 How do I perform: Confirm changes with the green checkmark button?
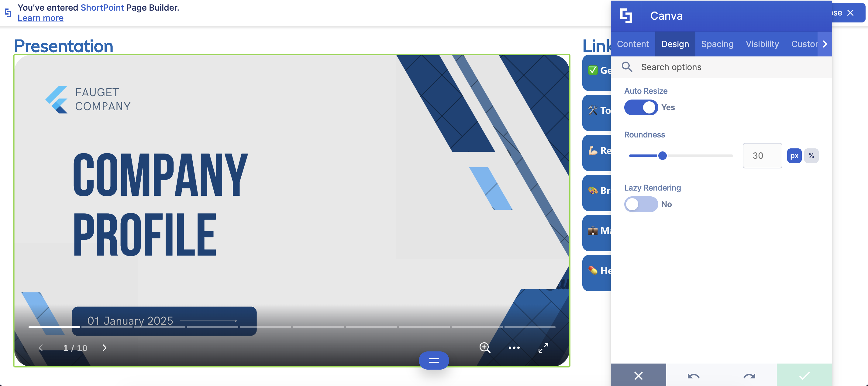coord(805,377)
